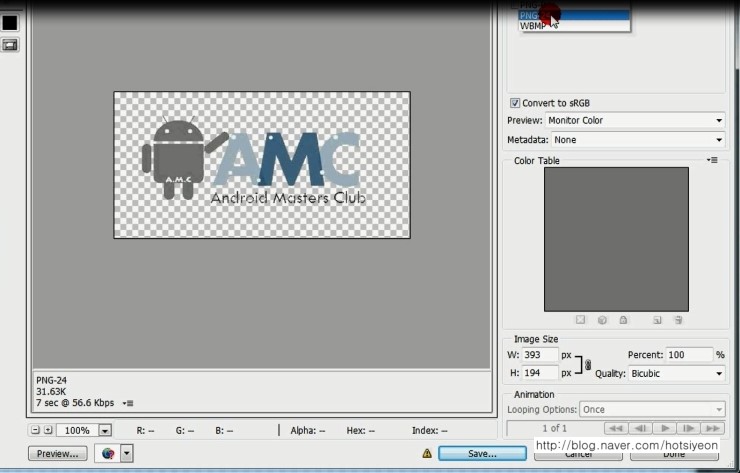Image resolution: width=740 pixels, height=473 pixels.
Task: Click the lock color icon under Color Table
Action: [x=623, y=320]
